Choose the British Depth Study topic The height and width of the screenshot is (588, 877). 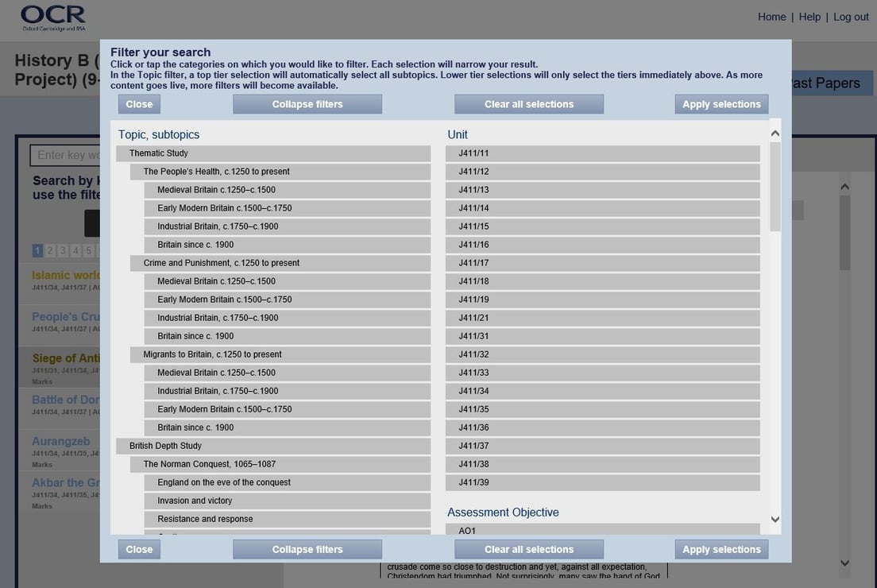272,446
